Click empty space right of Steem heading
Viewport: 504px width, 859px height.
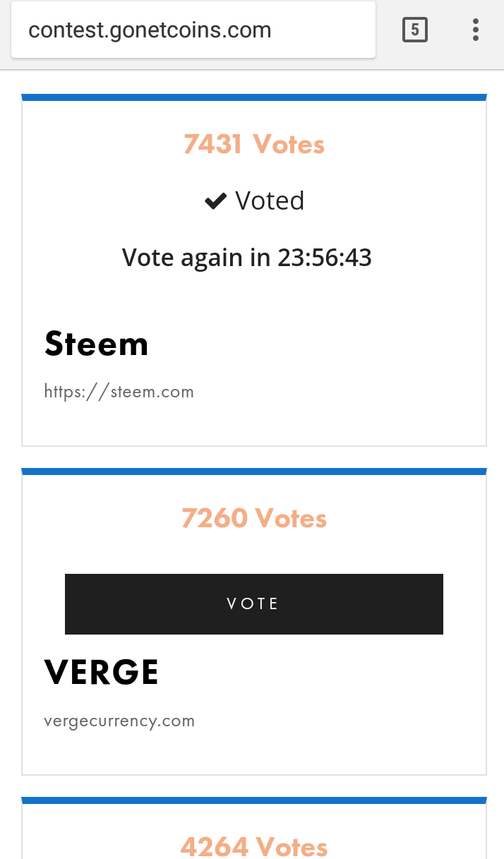click(x=318, y=344)
